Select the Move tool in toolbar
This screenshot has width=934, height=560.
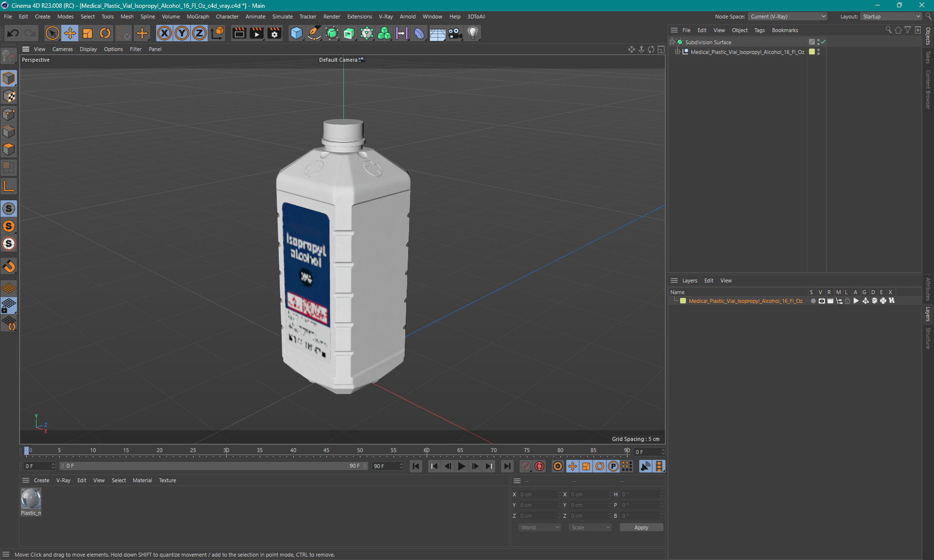click(x=70, y=33)
